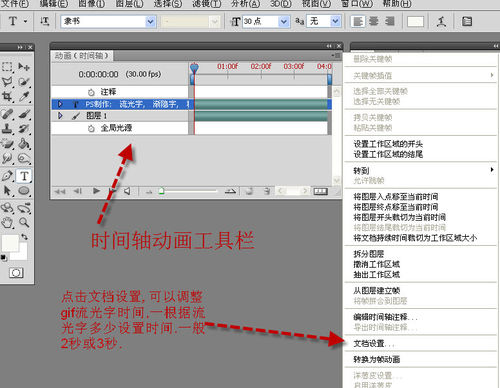500x388 pixels.
Task: Click the text color swatch in options bar
Action: pyautogui.click(x=415, y=22)
